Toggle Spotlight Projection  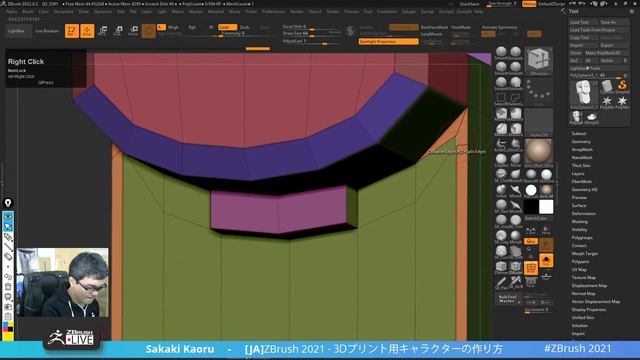pos(389,42)
